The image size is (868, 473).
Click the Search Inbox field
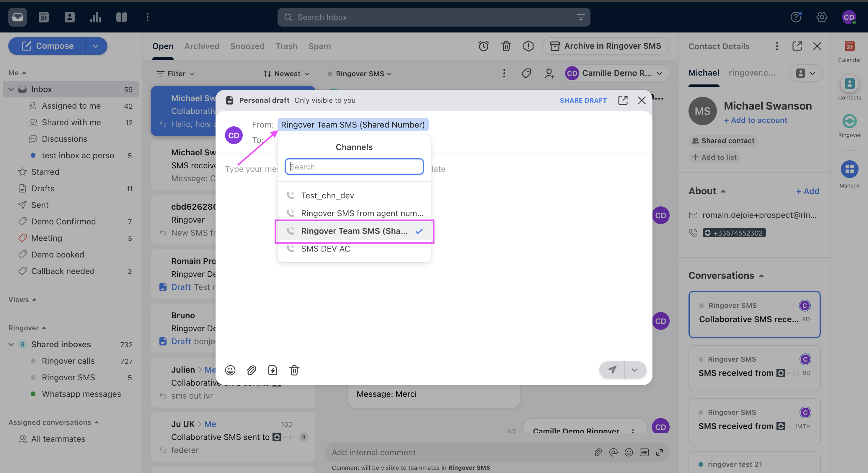[x=433, y=17]
